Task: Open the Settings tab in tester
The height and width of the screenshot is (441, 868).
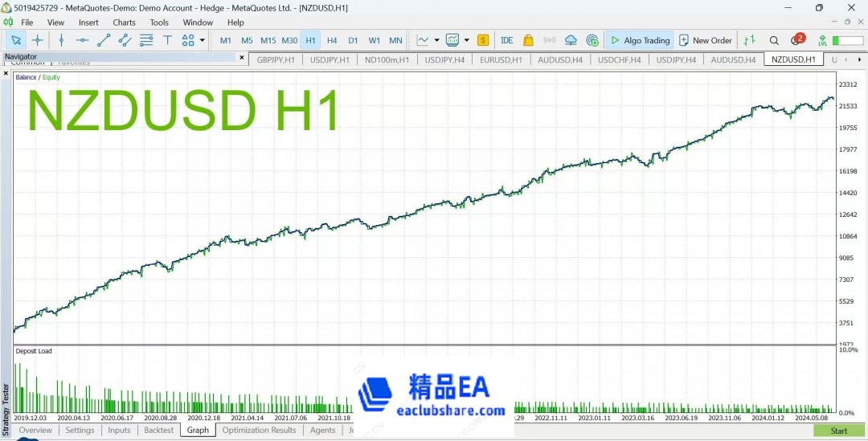Action: (80, 430)
